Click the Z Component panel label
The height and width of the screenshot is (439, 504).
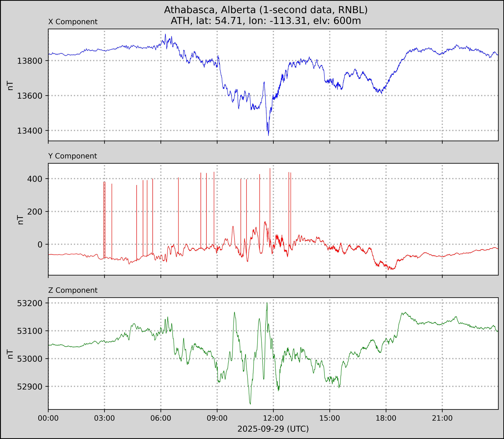73,290
